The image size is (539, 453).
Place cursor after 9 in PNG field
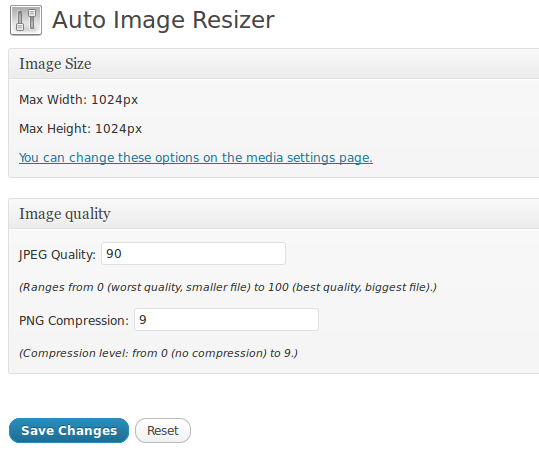148,320
